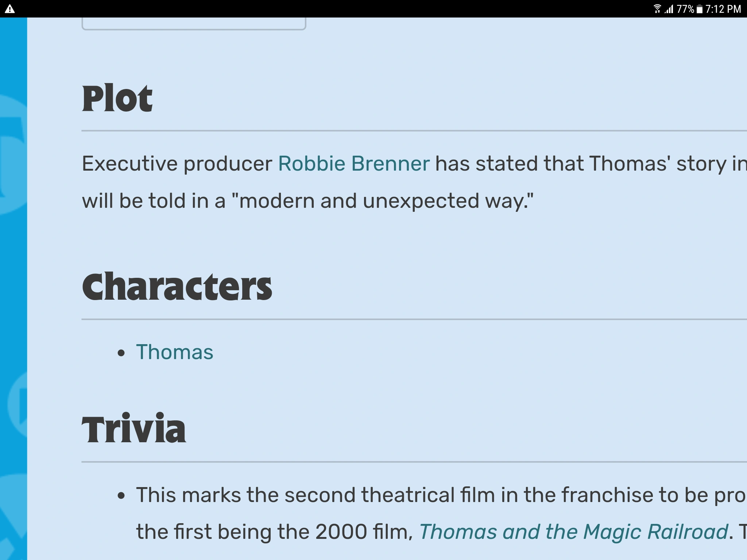This screenshot has height=560, width=747.
Task: Tap the Wi-Fi status icon
Action: tap(657, 9)
